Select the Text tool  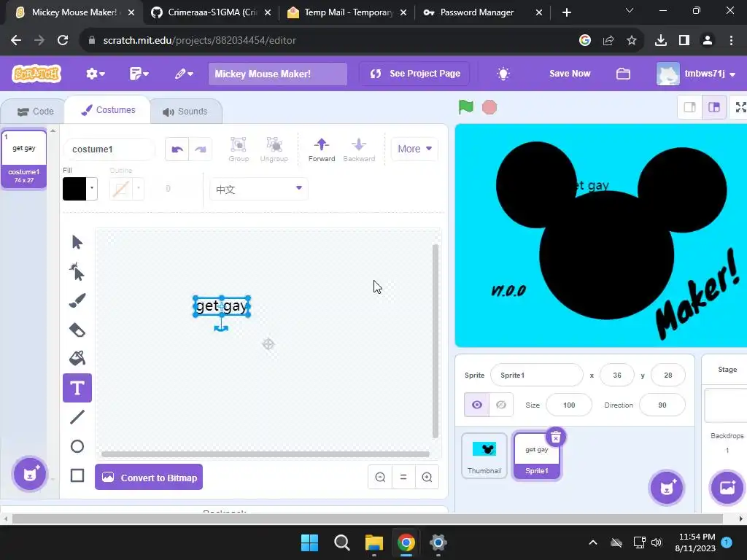[x=77, y=388]
